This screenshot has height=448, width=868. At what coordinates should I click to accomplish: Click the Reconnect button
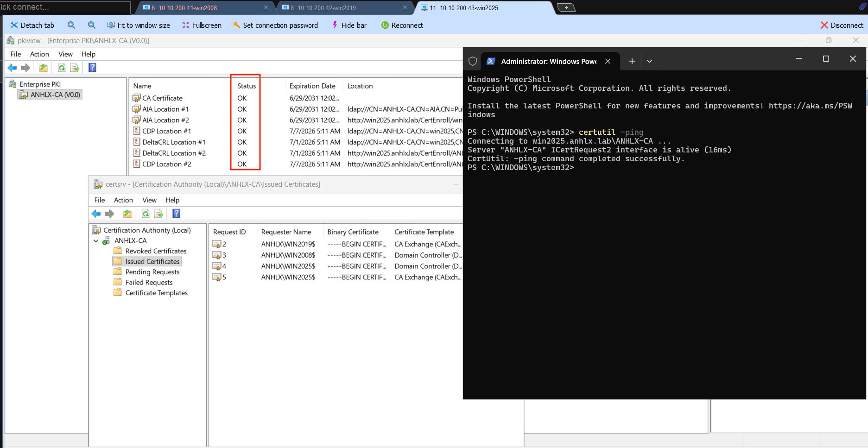click(402, 25)
